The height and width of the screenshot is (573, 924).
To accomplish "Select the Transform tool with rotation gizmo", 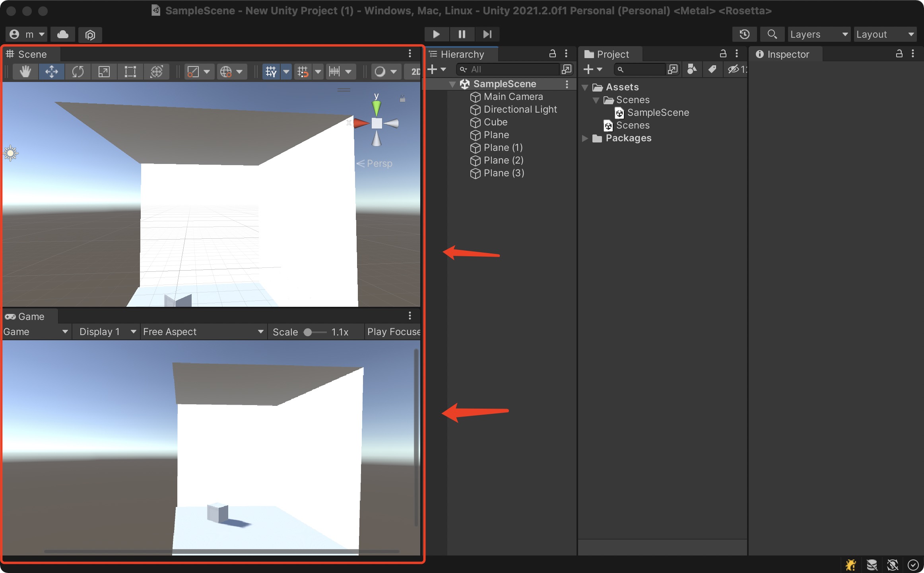I will 157,72.
